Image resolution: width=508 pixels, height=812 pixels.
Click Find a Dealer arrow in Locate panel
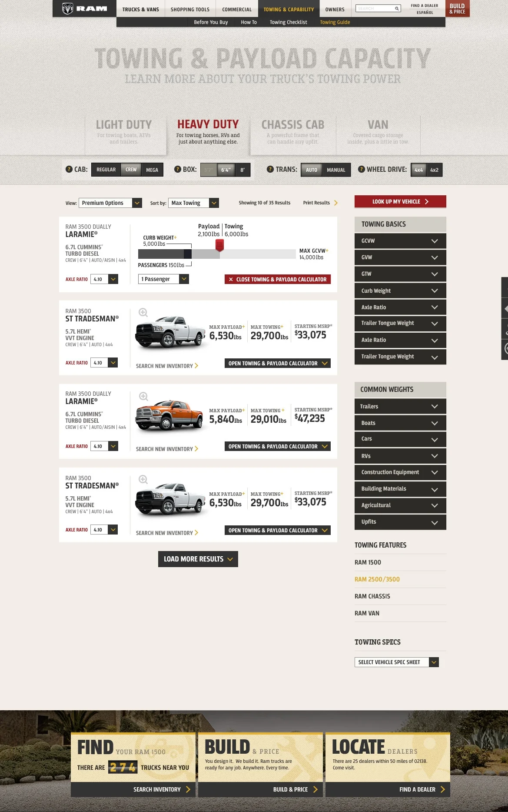click(x=442, y=789)
